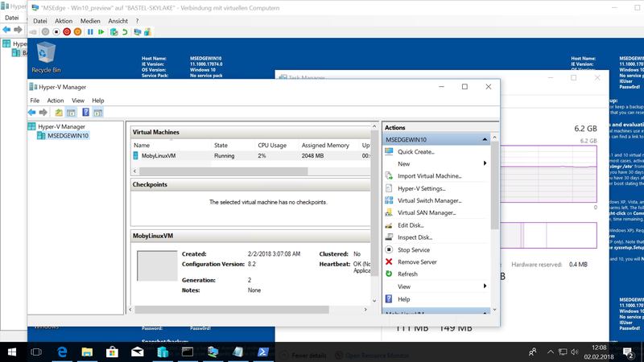Sort by CPU Usage column header

click(272, 145)
